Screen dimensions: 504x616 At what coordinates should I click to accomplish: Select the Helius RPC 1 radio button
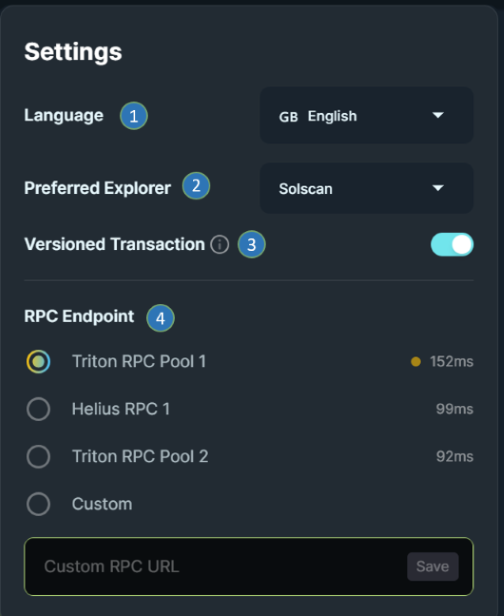click(x=38, y=409)
